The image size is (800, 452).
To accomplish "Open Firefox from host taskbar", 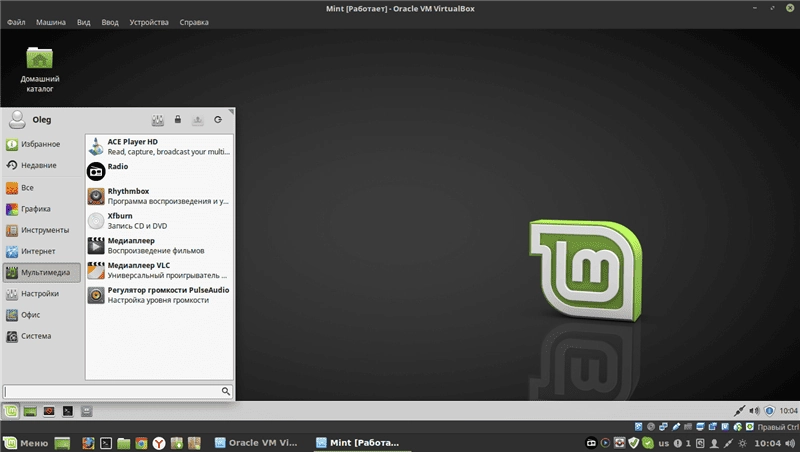I will pos(88,443).
